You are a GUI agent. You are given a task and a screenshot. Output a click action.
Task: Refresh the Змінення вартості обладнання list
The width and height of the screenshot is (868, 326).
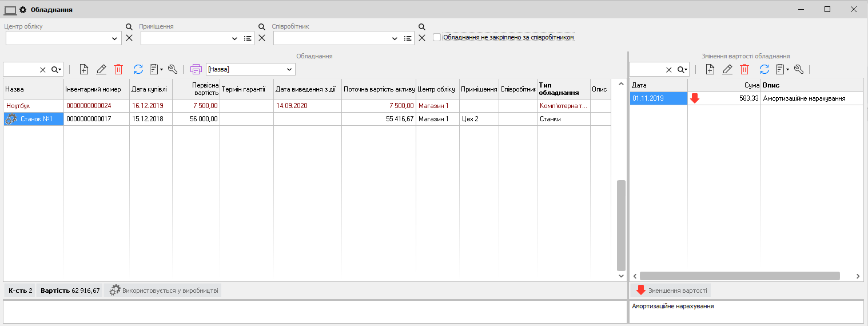click(764, 69)
